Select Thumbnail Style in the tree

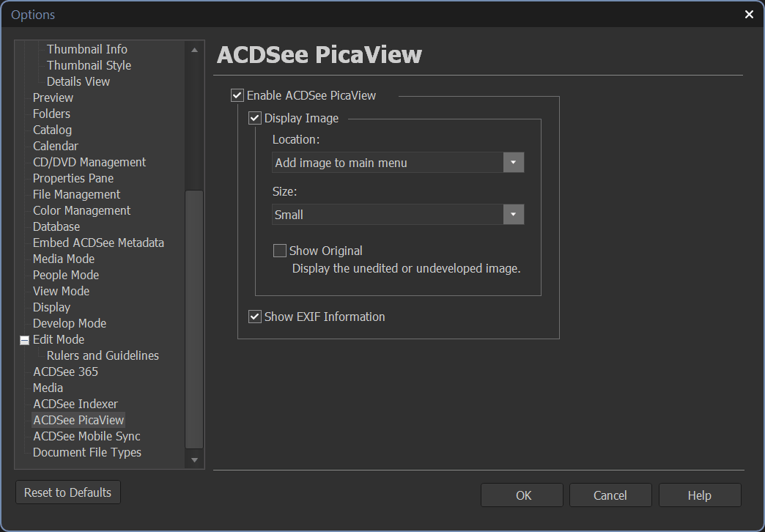pyautogui.click(x=89, y=65)
